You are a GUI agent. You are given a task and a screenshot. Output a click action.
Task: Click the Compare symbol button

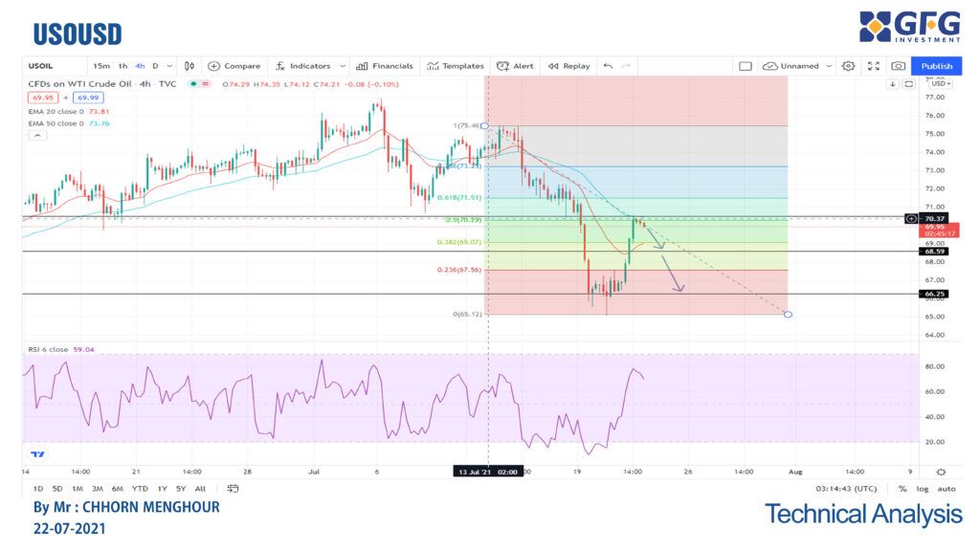pos(234,66)
